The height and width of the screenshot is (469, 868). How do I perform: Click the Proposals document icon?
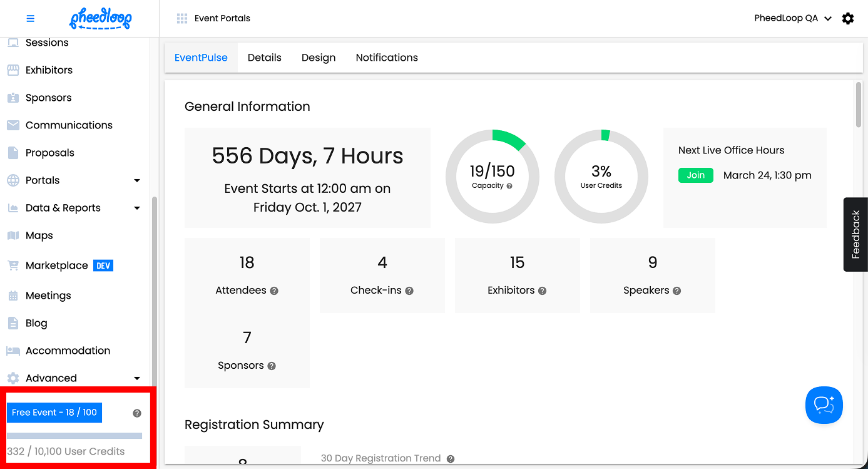coord(13,153)
